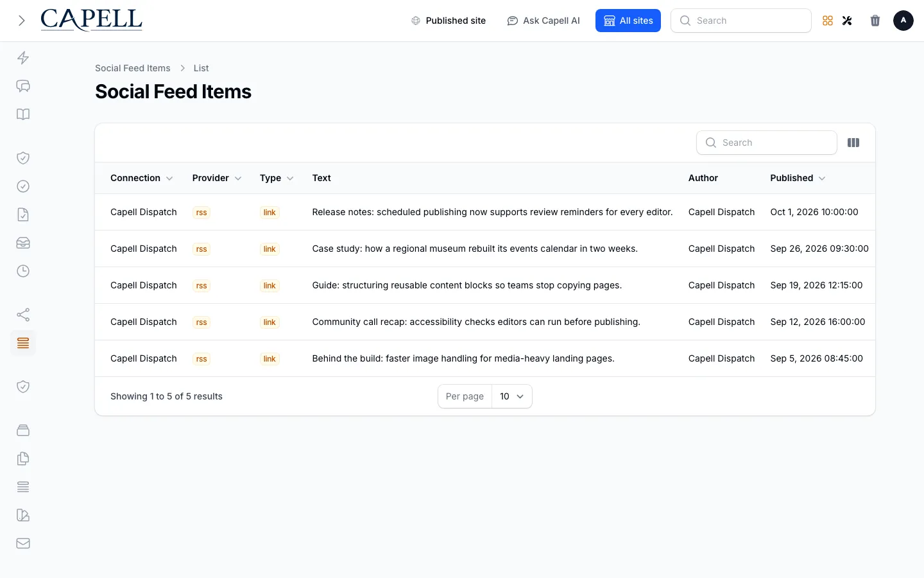Image resolution: width=924 pixels, height=578 pixels.
Task: Open the lightning bolt sidebar icon
Action: (23, 58)
